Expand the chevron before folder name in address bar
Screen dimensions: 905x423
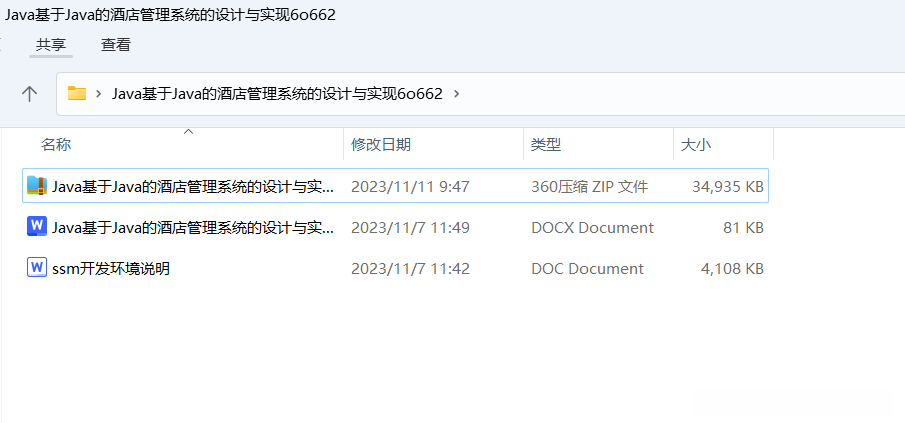click(99, 93)
